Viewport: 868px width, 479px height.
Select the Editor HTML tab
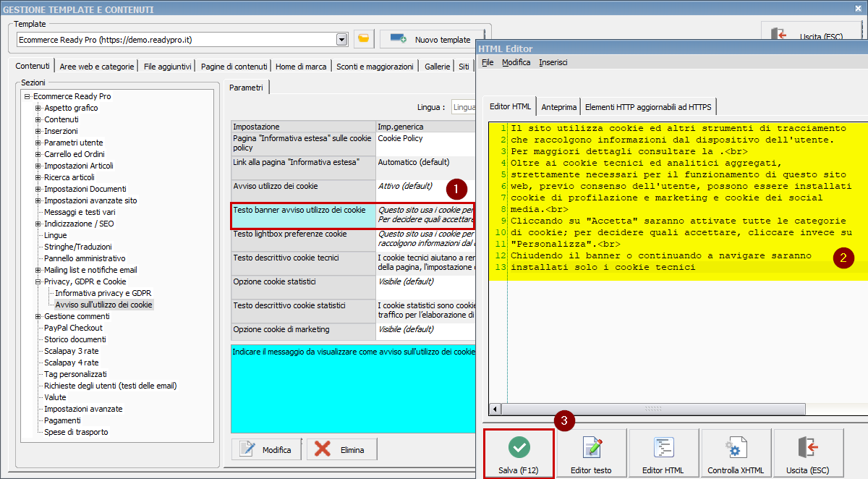(x=511, y=106)
